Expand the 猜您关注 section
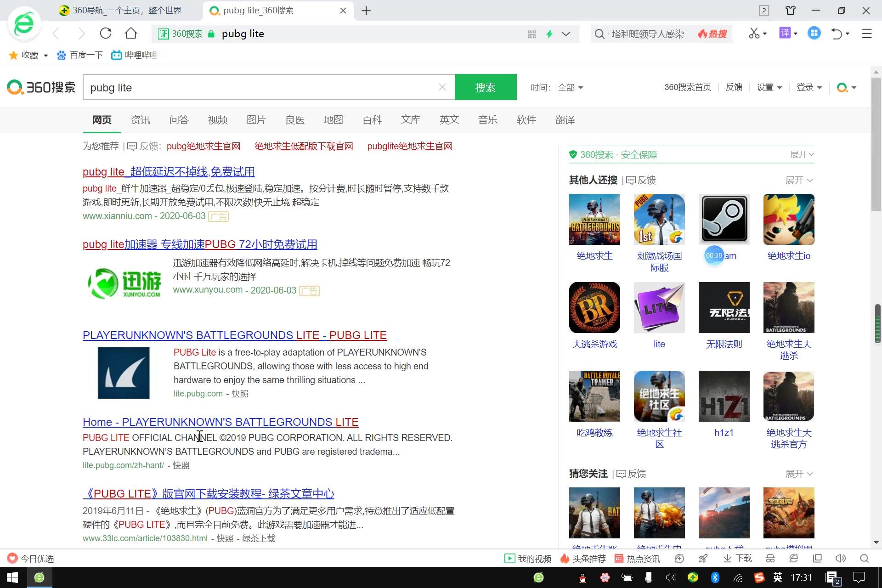This screenshot has width=882, height=588. point(799,474)
